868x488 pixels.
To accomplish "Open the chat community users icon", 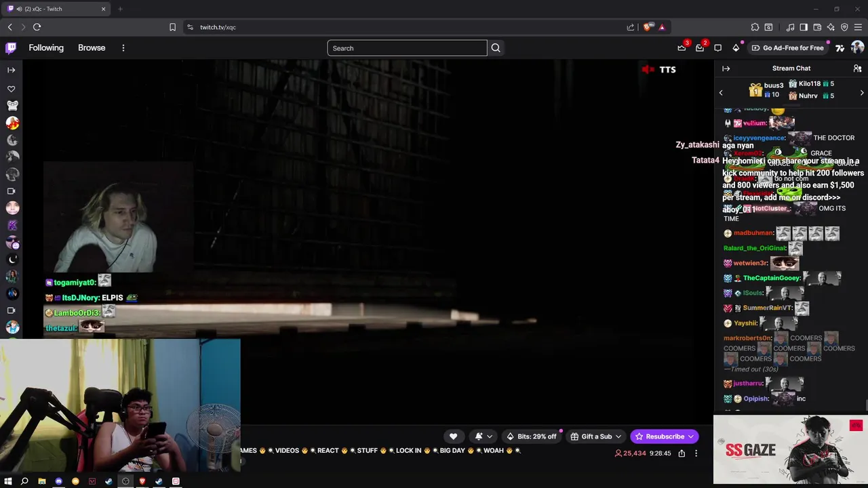I will coord(857,68).
